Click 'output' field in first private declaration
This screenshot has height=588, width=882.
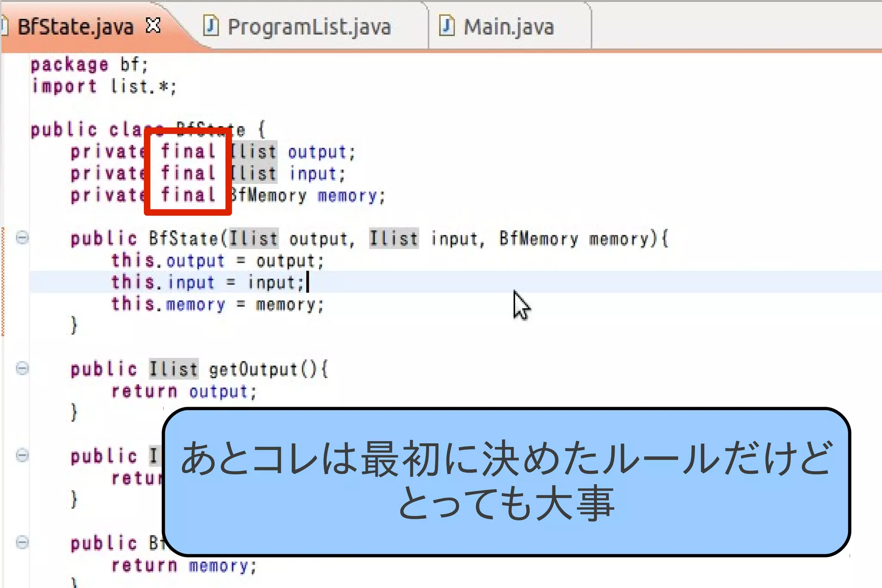pos(317,152)
